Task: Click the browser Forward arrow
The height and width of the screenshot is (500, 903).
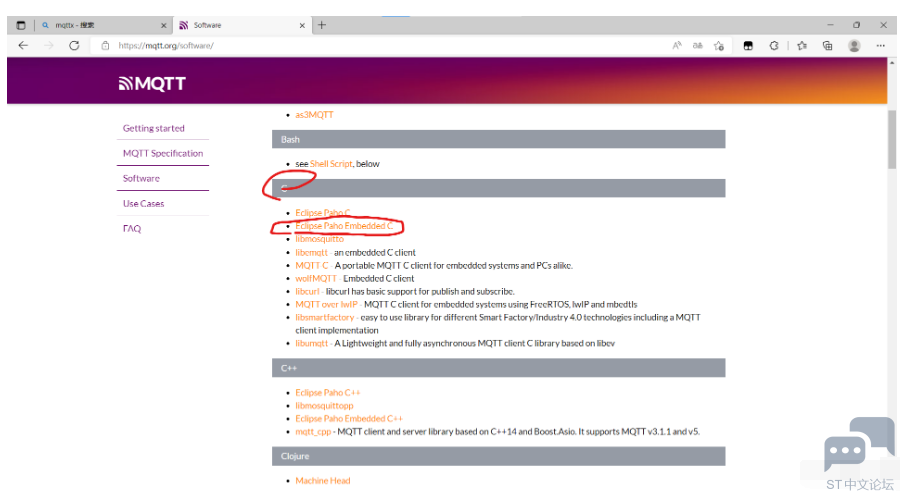Action: [x=49, y=46]
